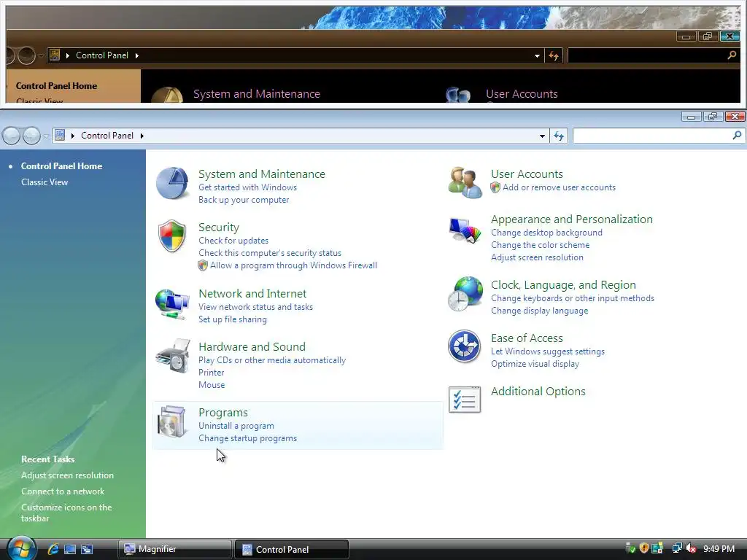Open Adjust screen resolution under Appearance
Screen dimensions: 747x560
[x=537, y=257]
